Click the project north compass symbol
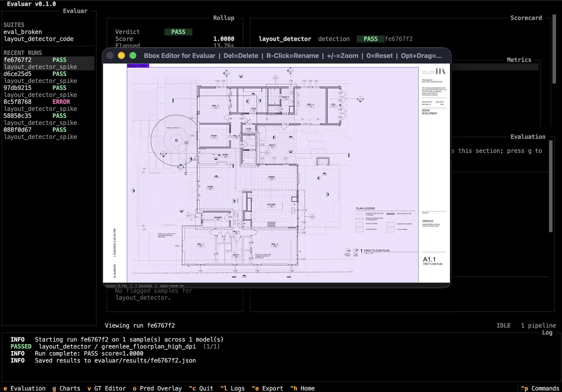 point(348,251)
